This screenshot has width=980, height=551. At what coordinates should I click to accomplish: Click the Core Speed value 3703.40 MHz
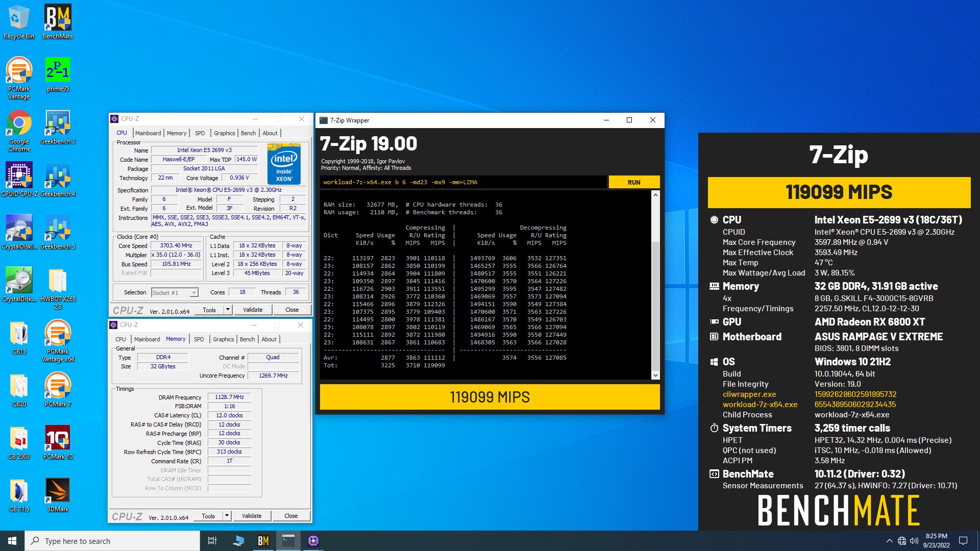coord(176,245)
